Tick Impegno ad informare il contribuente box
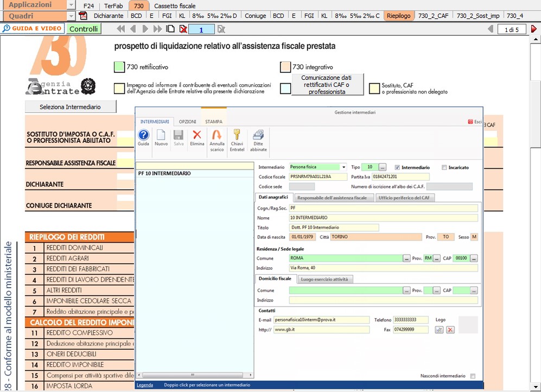This screenshot has width=541, height=392. (119, 88)
